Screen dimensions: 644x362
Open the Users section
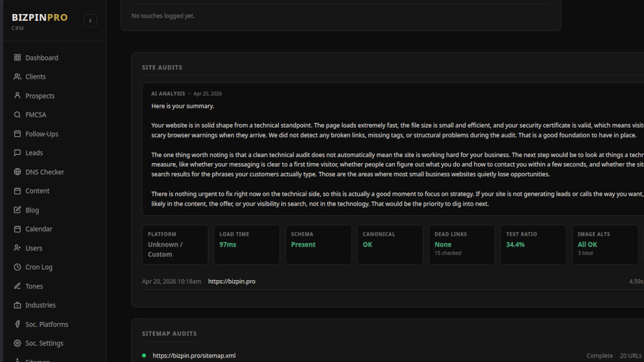pyautogui.click(x=34, y=248)
